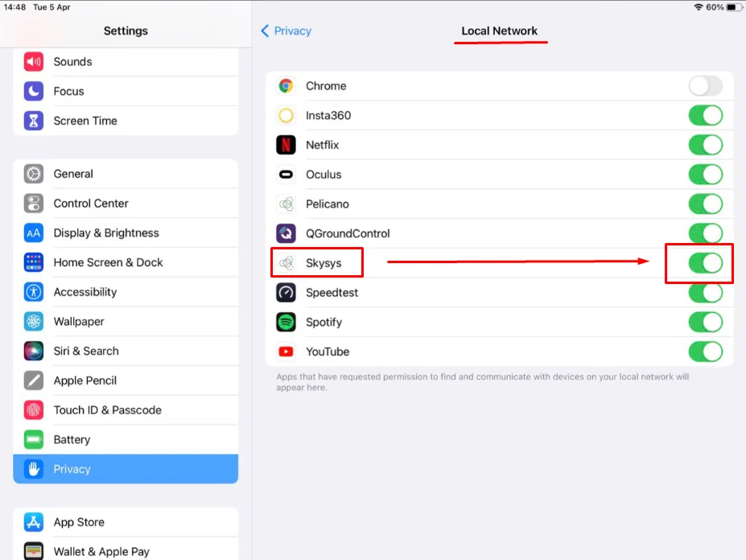Enable local network access for Chrome
The width and height of the screenshot is (746, 560).
point(706,86)
